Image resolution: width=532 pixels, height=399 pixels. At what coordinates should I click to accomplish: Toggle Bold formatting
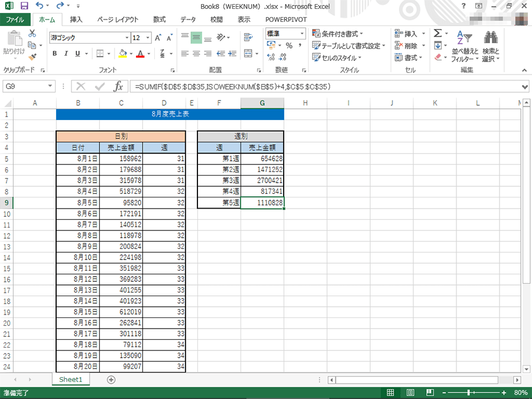point(54,54)
